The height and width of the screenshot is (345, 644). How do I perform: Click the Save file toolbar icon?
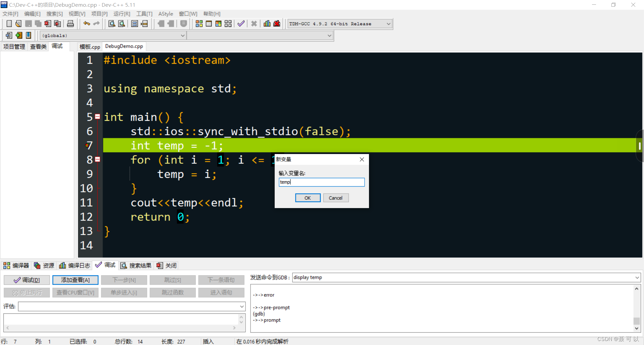click(x=29, y=23)
